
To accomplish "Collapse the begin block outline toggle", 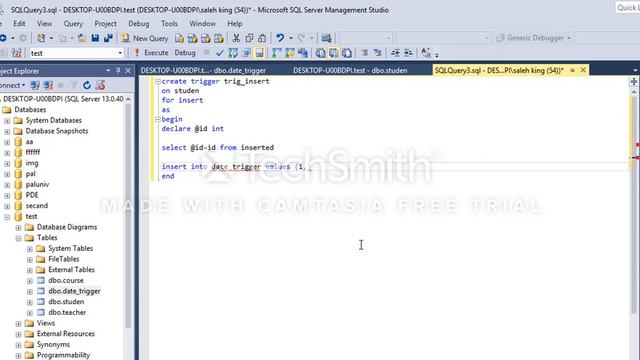I will click(x=158, y=119).
